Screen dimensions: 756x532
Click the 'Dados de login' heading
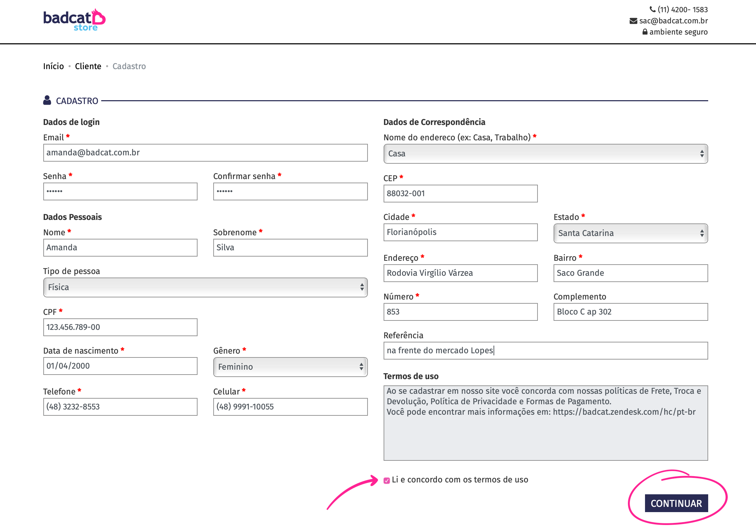coord(72,122)
